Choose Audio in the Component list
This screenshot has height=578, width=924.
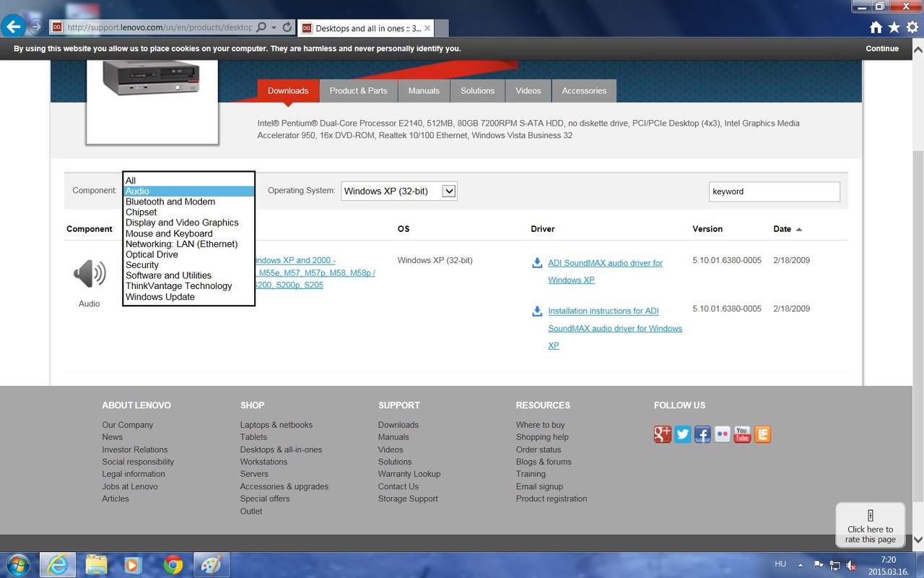pos(189,191)
